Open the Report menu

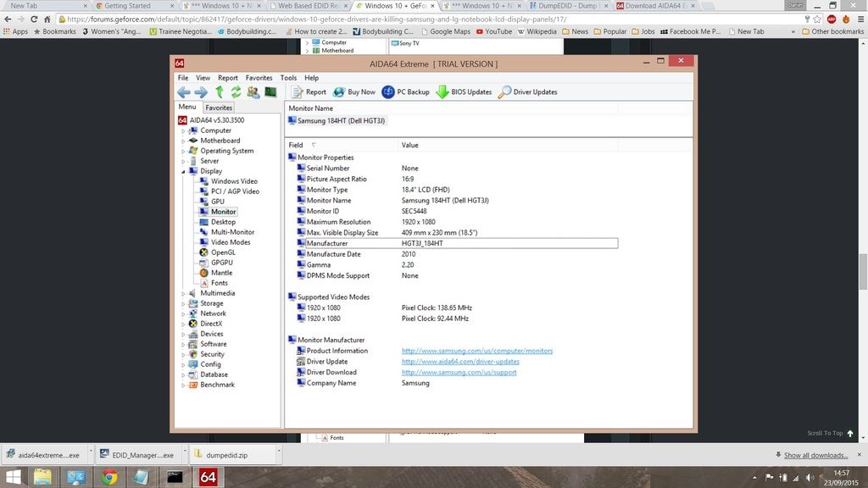click(x=227, y=78)
